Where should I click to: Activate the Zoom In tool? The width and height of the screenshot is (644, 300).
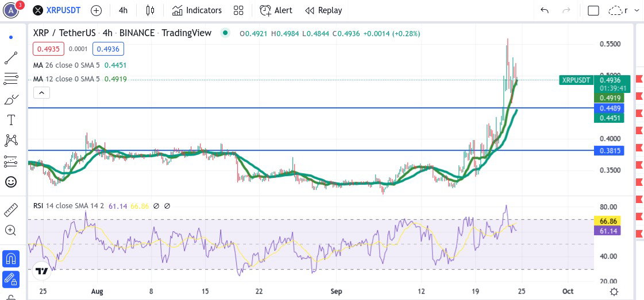tap(11, 231)
